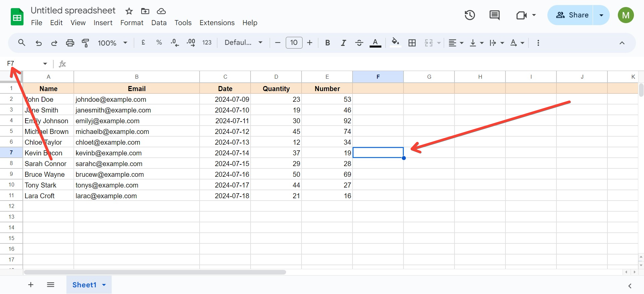644x294 pixels.
Task: Select column F header
Action: click(x=378, y=77)
